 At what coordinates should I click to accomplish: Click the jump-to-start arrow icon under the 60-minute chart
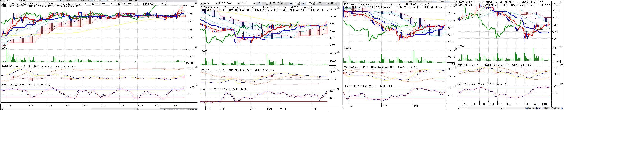coord(527,108)
